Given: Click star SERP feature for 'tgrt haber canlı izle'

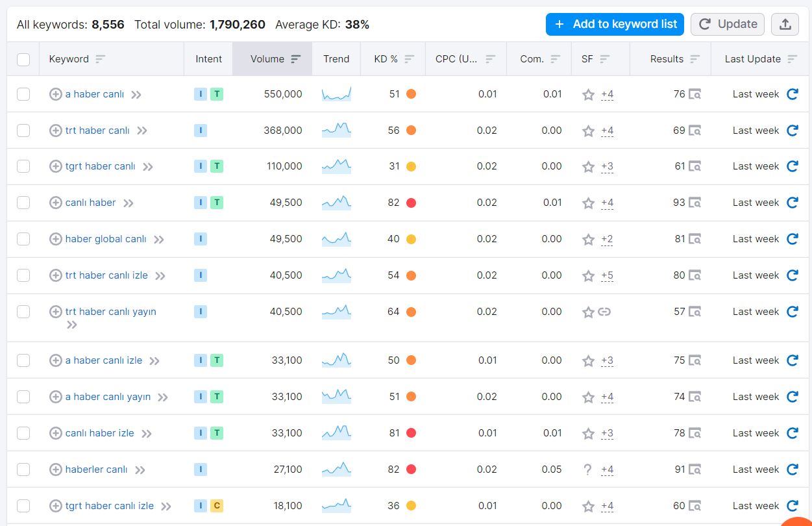Looking at the screenshot, I should pos(588,506).
